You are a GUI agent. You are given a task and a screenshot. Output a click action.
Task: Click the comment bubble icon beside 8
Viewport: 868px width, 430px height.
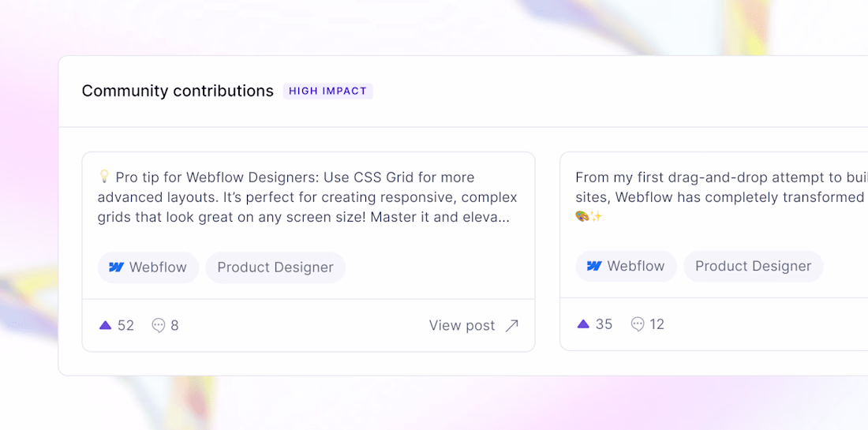click(159, 325)
